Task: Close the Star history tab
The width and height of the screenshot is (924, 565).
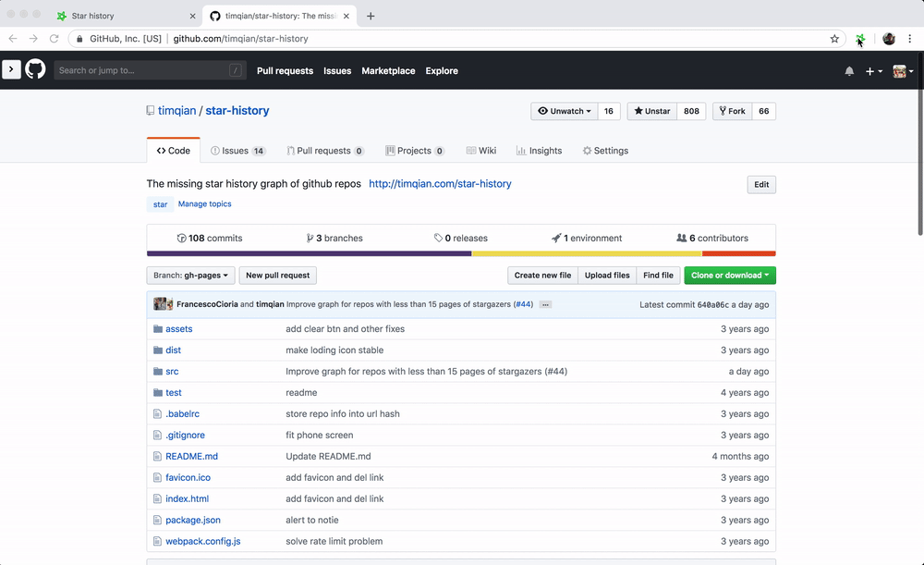Action: pos(193,16)
